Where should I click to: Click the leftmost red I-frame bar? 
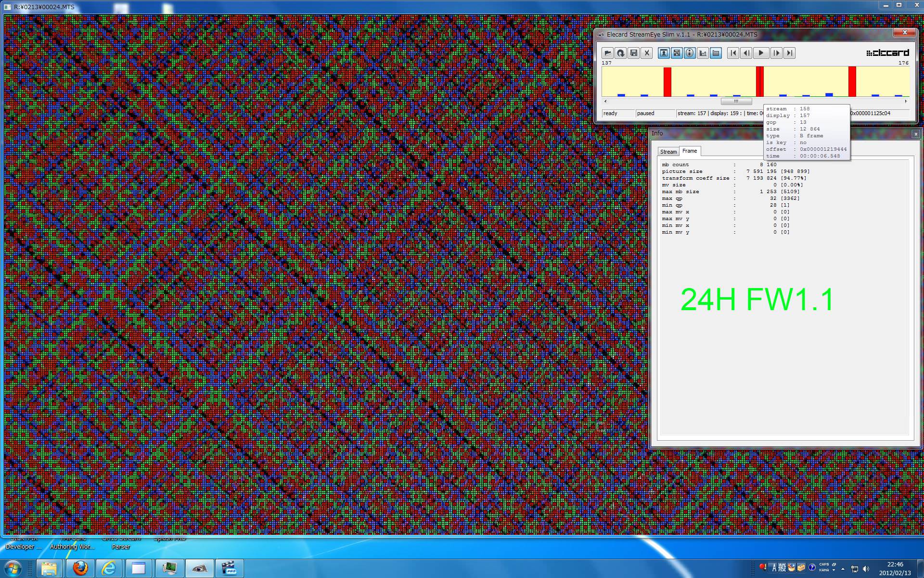coord(667,82)
